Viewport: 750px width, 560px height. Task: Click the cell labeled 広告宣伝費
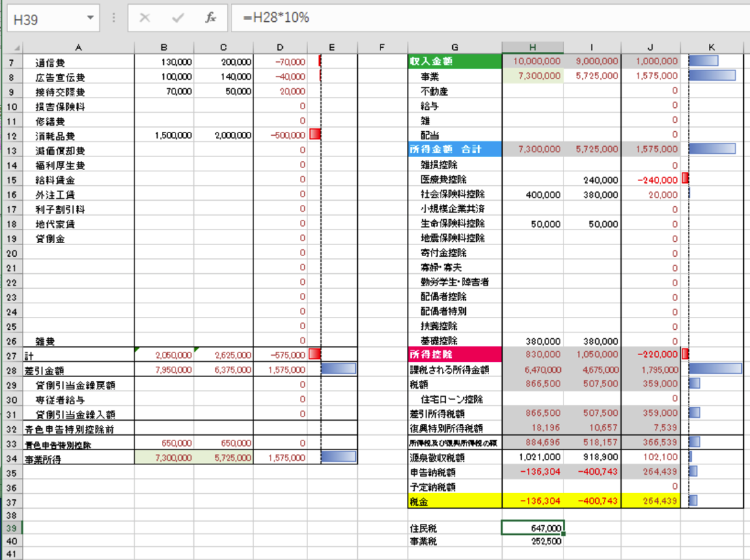pos(79,77)
